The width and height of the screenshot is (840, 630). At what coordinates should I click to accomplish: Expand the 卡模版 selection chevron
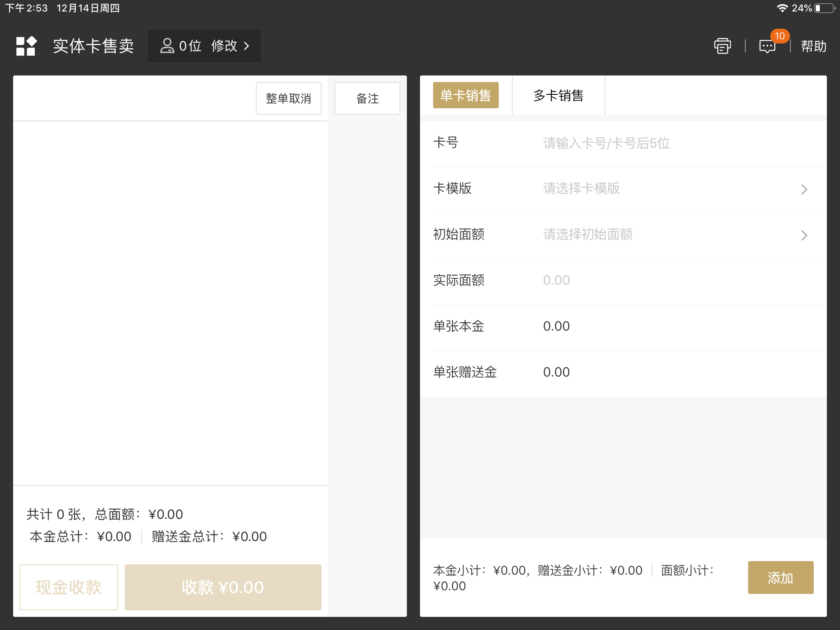[x=804, y=189]
